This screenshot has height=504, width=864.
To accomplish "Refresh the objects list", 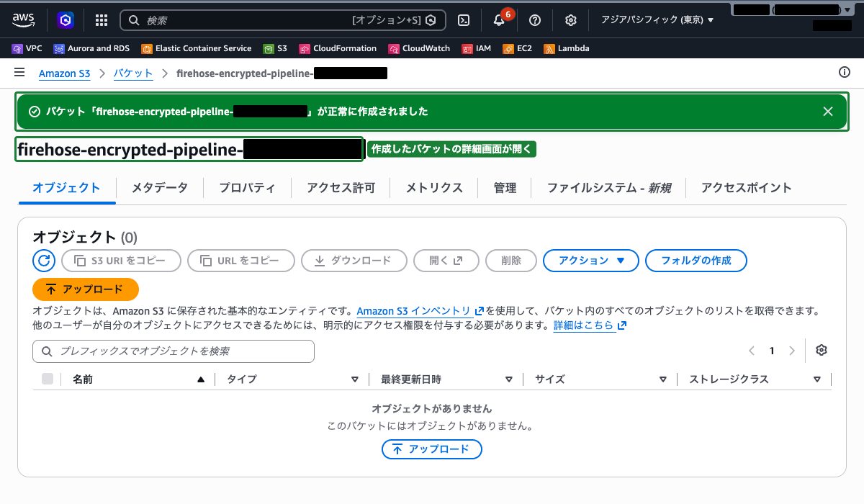I will click(44, 261).
